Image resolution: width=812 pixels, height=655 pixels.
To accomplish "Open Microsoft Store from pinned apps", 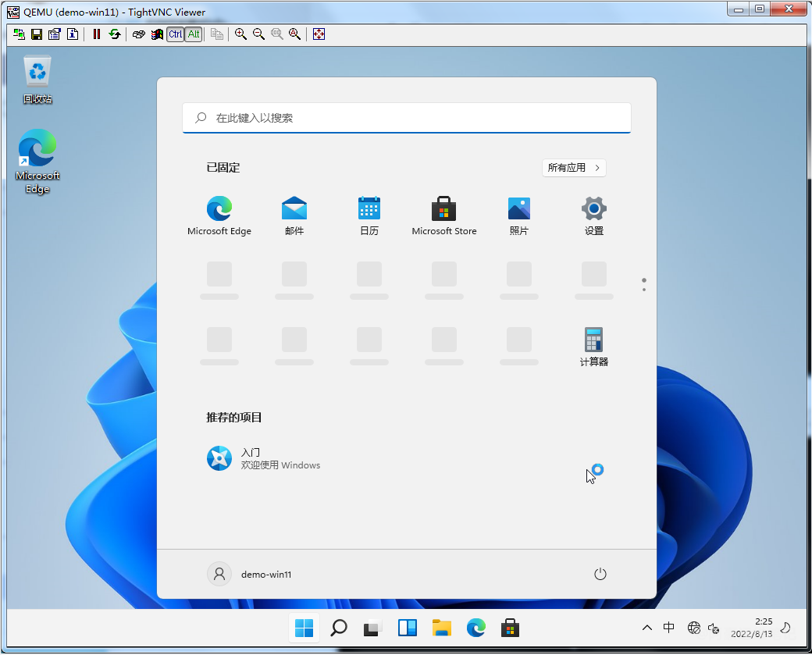I will pos(443,215).
